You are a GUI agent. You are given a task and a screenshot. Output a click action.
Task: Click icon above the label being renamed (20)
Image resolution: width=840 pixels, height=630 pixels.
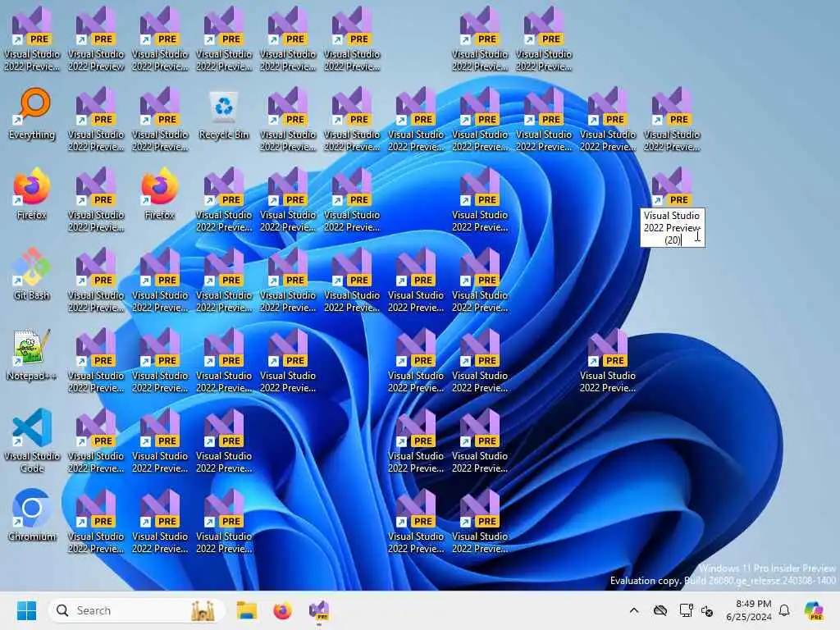672,186
